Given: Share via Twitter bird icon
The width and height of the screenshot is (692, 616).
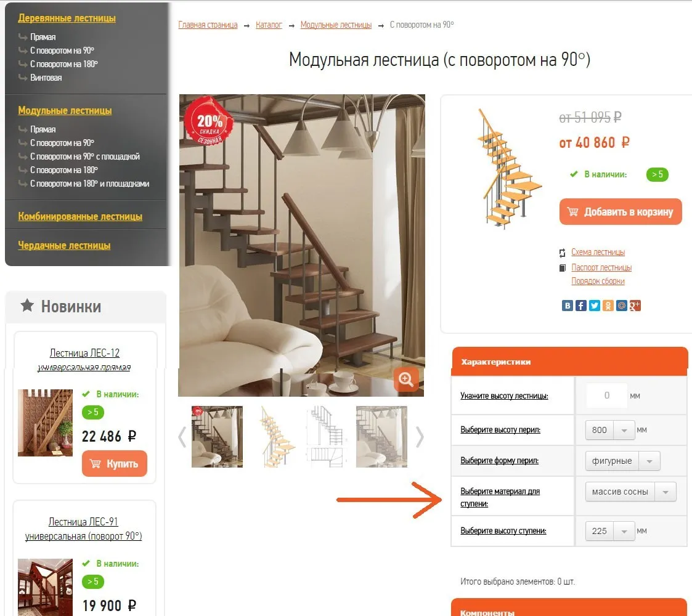Looking at the screenshot, I should [595, 306].
